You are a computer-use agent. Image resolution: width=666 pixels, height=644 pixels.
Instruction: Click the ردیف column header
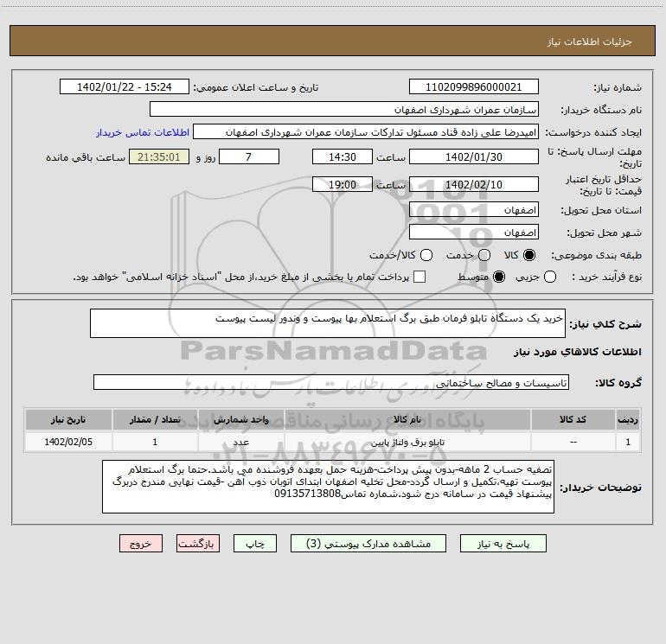[628, 419]
